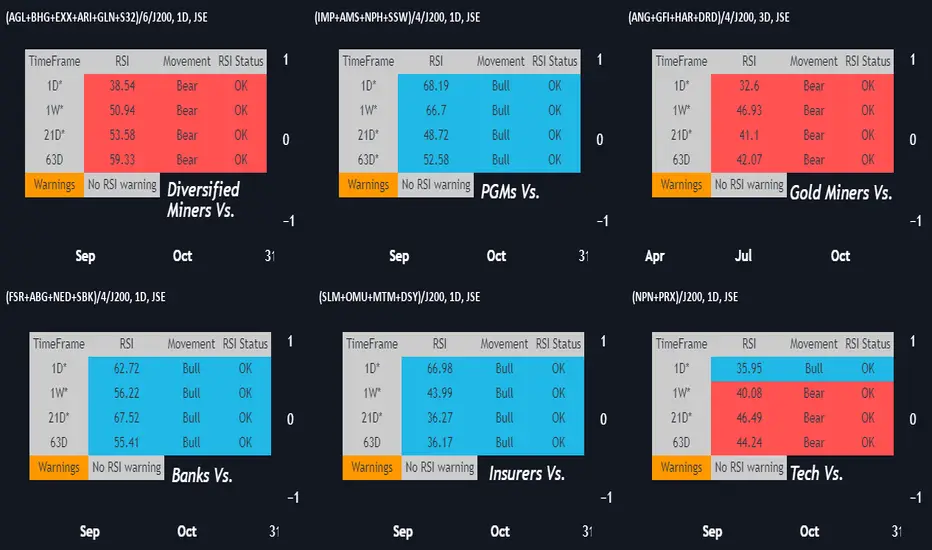The height and width of the screenshot is (550, 932).
Task: Click the Sep label on Banks time axis
Action: point(90,531)
